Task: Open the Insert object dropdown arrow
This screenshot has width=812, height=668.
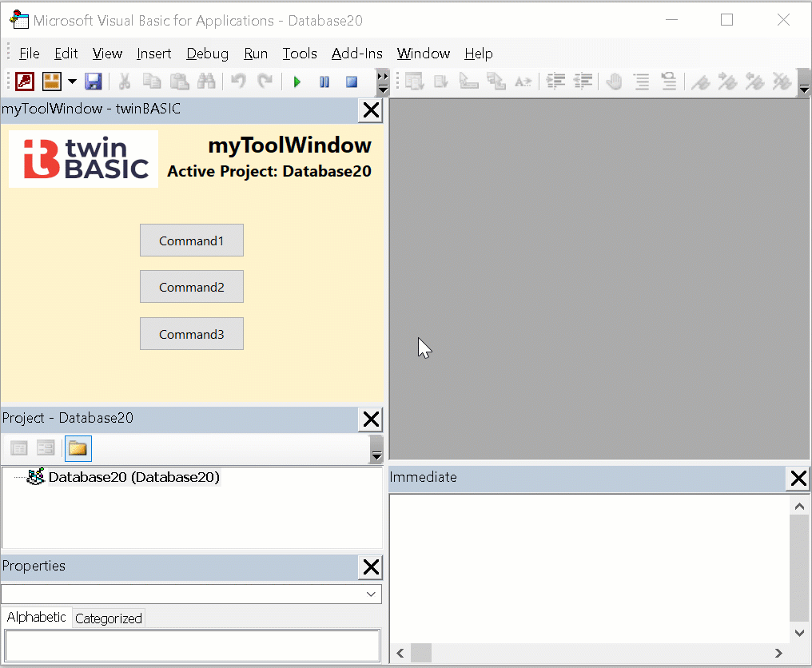Action: (72, 81)
